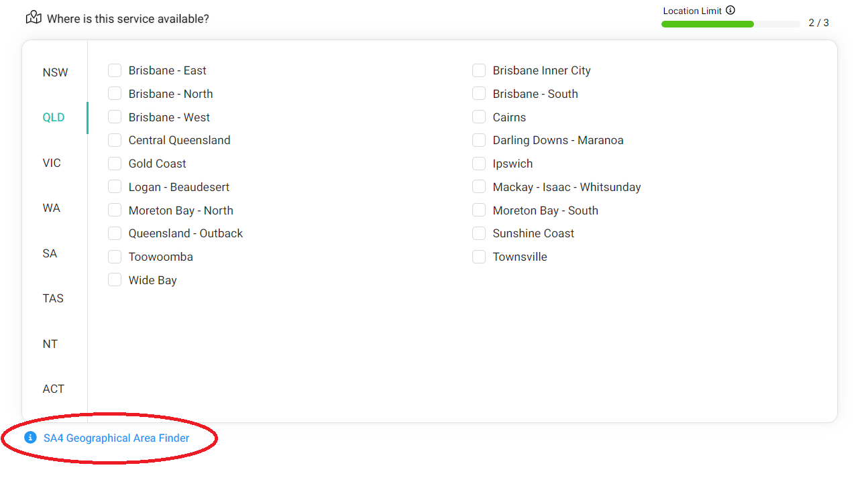Enable the Wide Bay checkbox
Image resolution: width=868 pixels, height=488 pixels.
point(115,280)
